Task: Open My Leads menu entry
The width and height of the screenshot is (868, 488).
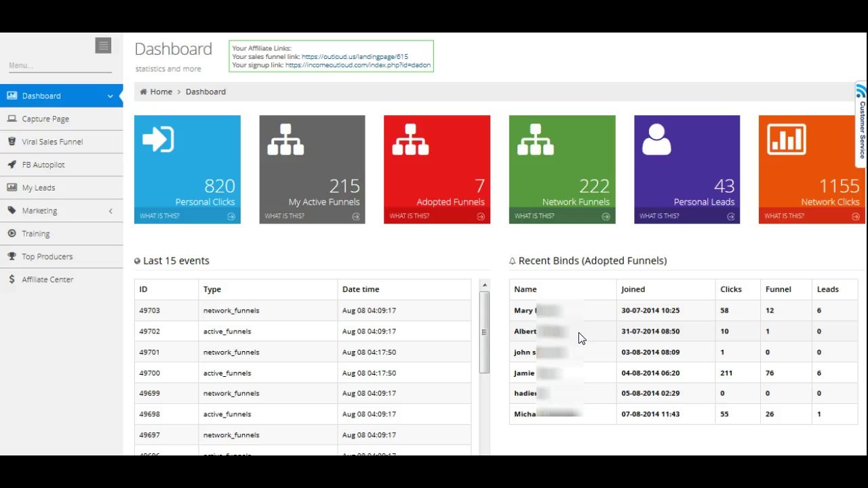Action: [61, 188]
